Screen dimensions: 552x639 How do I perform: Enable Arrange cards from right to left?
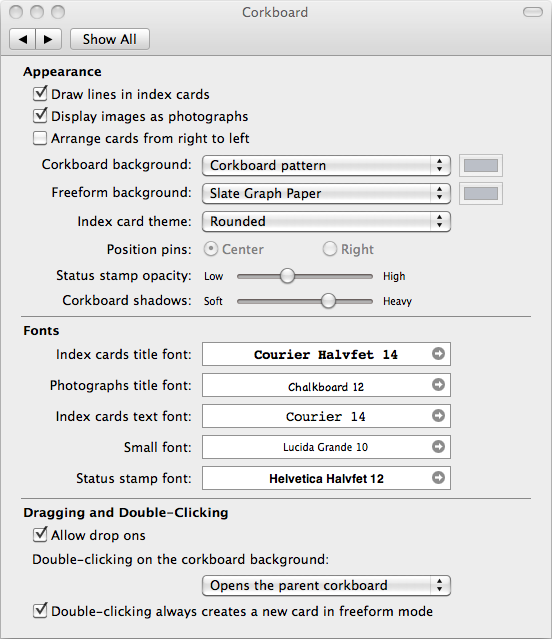click(40, 138)
